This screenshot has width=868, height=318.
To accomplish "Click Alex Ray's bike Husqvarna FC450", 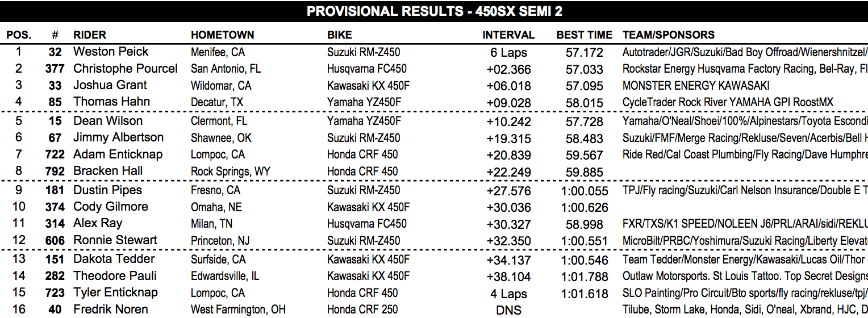I will pos(367,224).
